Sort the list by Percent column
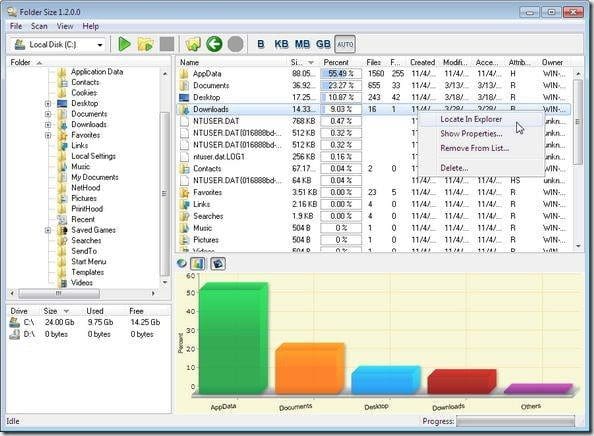 (x=341, y=62)
